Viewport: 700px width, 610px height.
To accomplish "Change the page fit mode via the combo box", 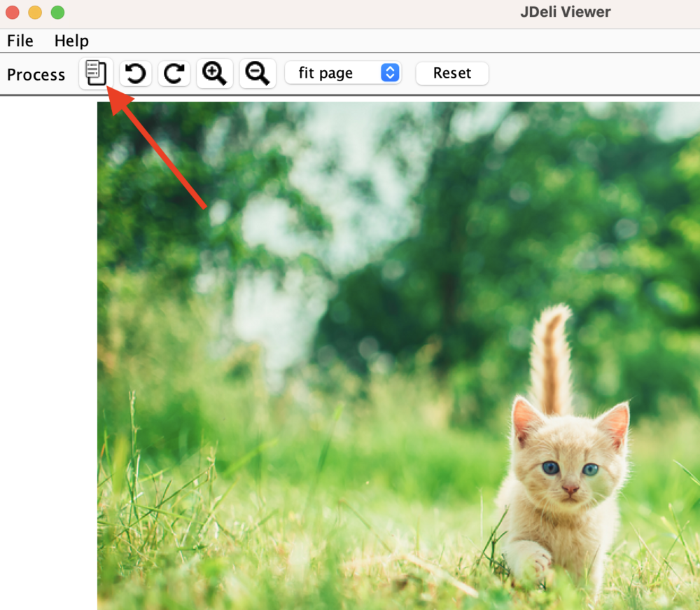I will [343, 73].
